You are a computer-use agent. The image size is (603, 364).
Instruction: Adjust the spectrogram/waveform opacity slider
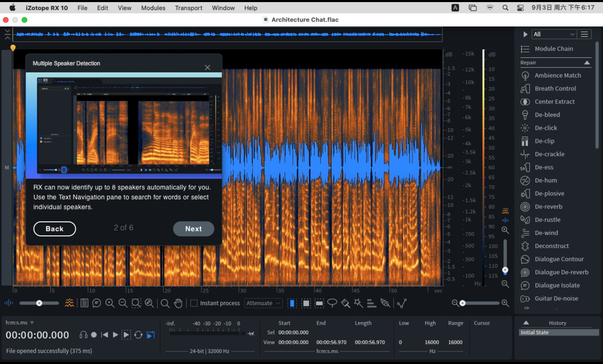coord(39,303)
